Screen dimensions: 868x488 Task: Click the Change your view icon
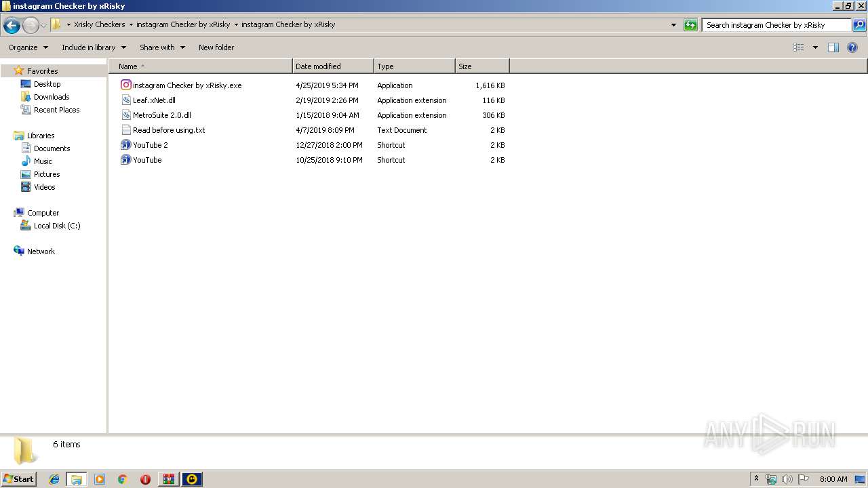(799, 47)
